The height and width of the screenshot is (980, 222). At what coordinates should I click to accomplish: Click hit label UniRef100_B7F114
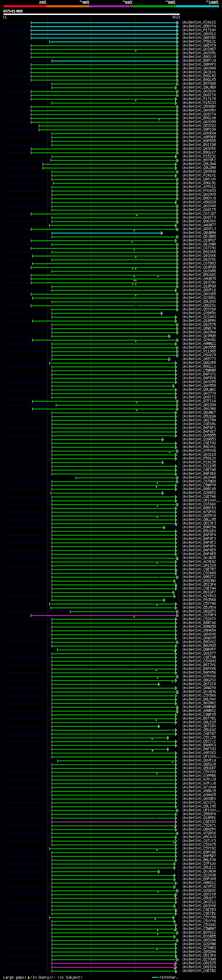[x=199, y=401]
